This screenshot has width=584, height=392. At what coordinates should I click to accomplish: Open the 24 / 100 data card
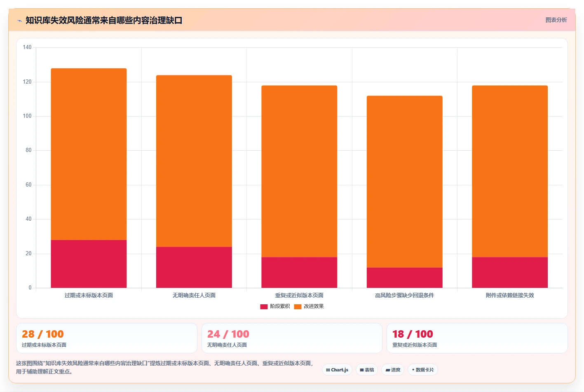pyautogui.click(x=292, y=338)
